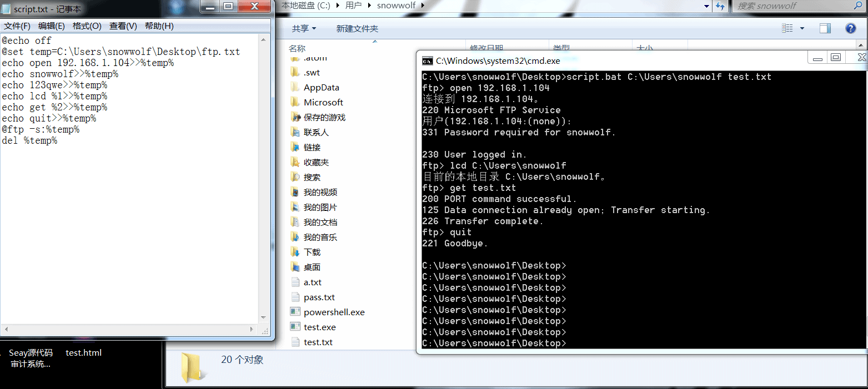Select the 桌面 folder icon

(x=295, y=267)
